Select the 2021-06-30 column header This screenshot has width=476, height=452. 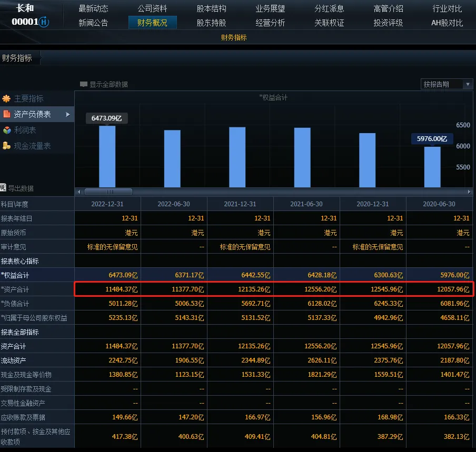306,204
